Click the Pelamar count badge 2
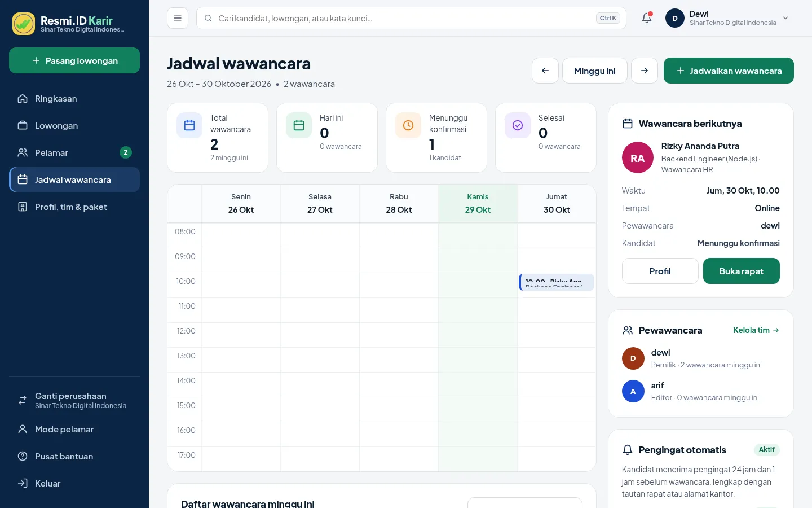The height and width of the screenshot is (508, 812). click(126, 152)
